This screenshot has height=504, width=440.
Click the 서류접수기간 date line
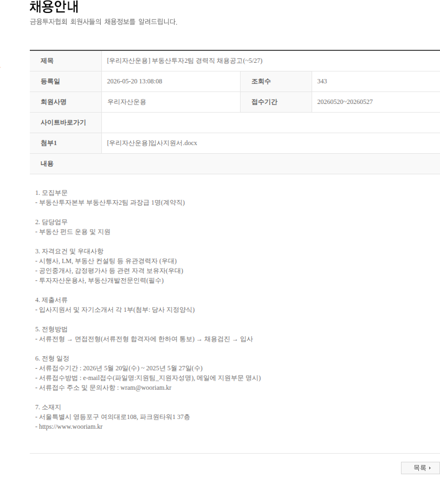(x=119, y=368)
